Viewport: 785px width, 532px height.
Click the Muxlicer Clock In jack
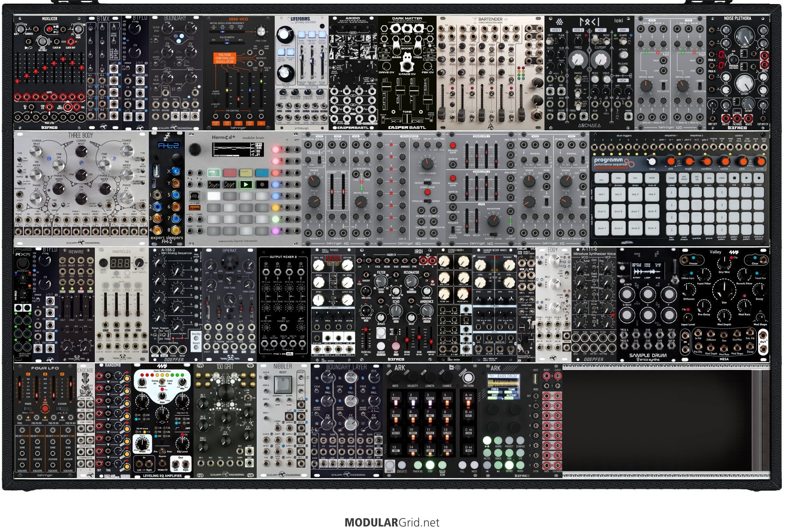57,41
